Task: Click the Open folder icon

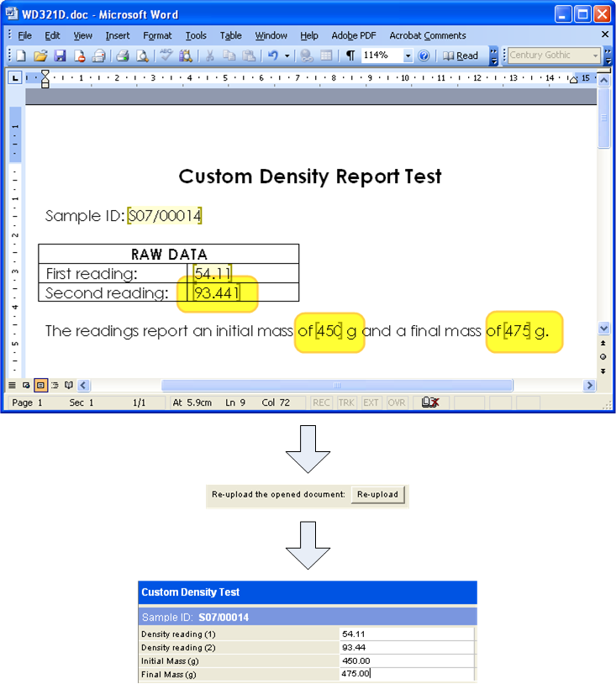Action: coord(40,56)
